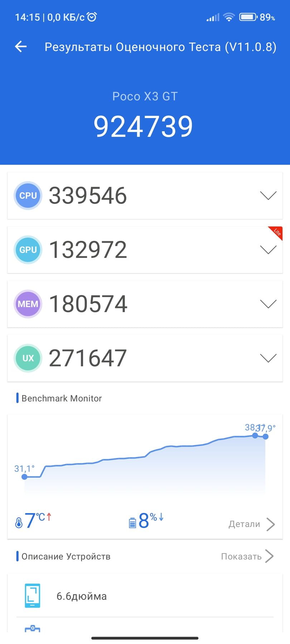Click the GPU score badge icon
The width and height of the screenshot is (290, 644).
tap(28, 250)
